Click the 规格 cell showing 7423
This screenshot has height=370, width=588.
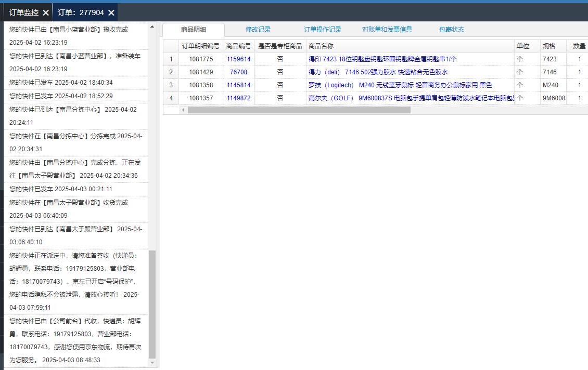(x=553, y=59)
